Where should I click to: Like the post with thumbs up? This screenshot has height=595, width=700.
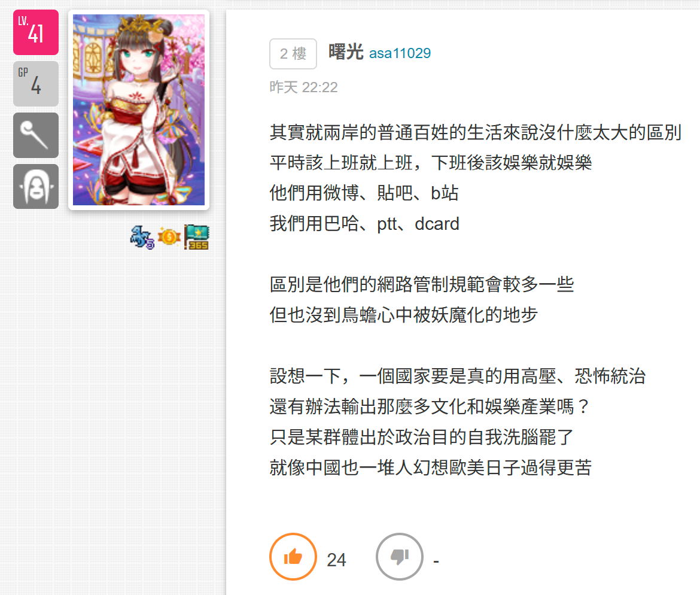coord(293,557)
